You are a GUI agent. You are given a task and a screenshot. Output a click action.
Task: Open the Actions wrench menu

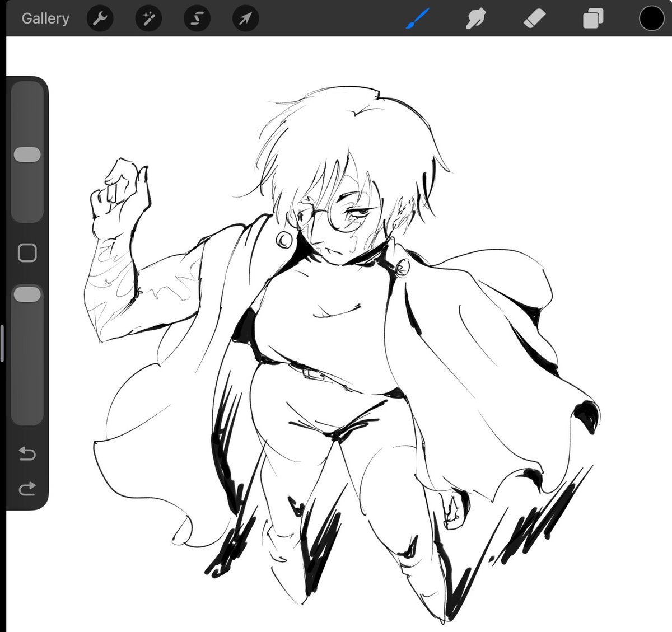pos(100,19)
